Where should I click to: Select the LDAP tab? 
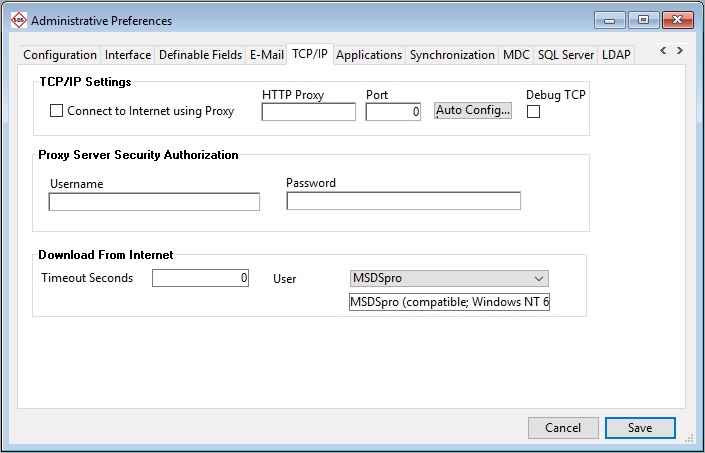point(616,55)
